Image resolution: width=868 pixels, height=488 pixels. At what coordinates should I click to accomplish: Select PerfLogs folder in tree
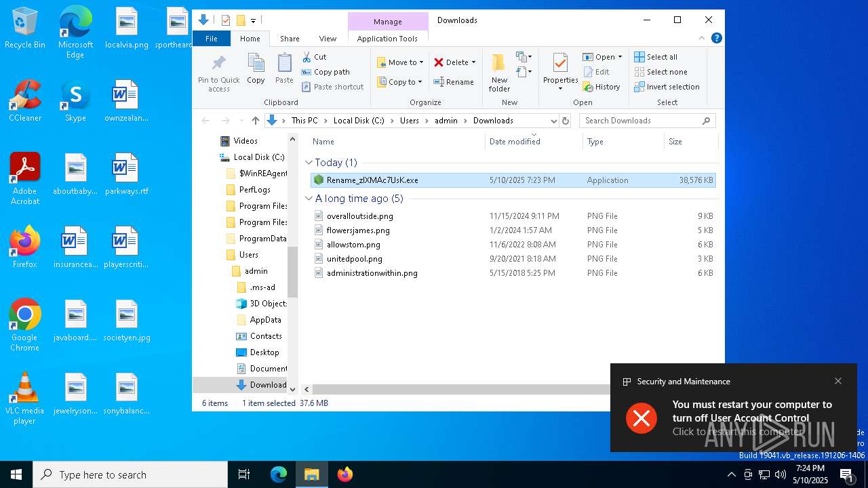click(x=254, y=190)
